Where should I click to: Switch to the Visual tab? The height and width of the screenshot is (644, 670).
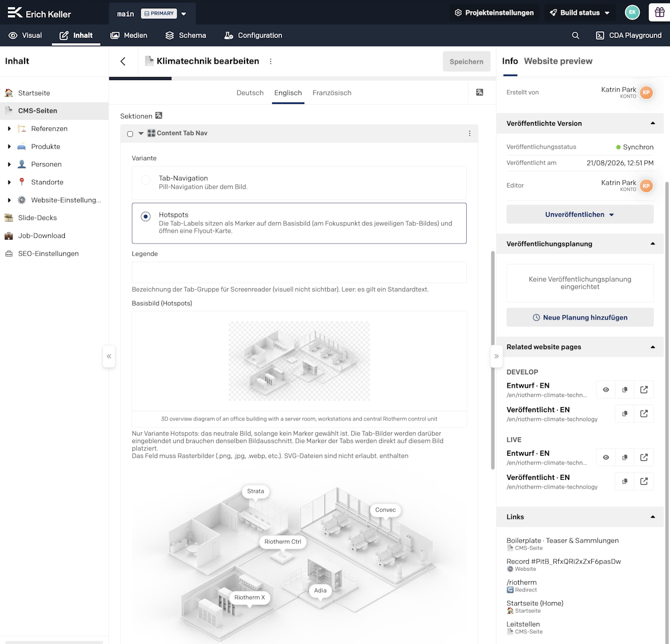click(x=26, y=35)
